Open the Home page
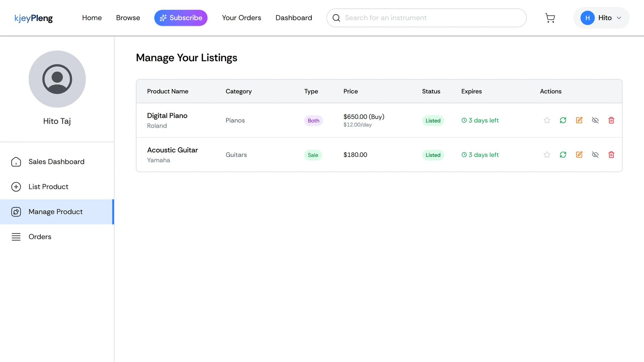Viewport: 644px width, 362px height. tap(92, 18)
